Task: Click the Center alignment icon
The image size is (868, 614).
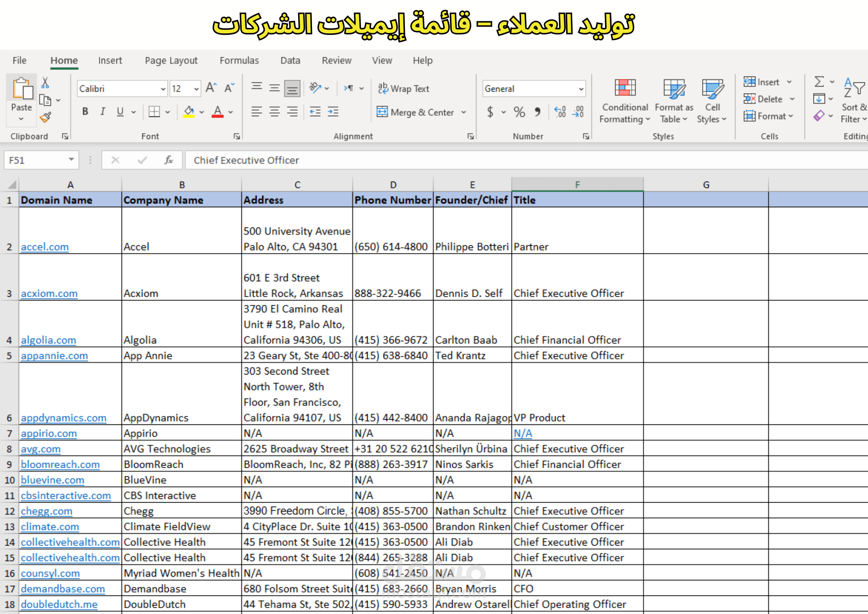Action: (x=275, y=112)
